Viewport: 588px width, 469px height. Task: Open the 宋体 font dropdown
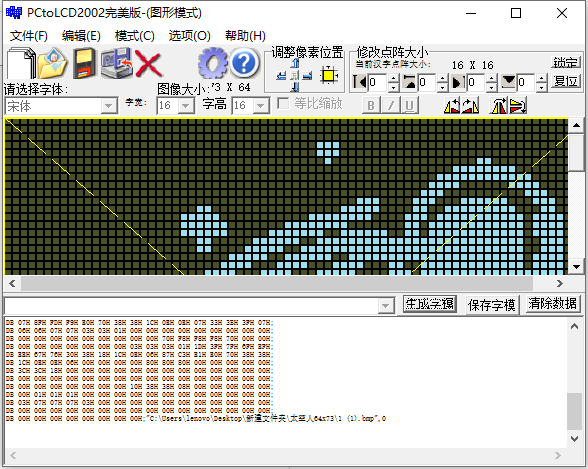click(x=108, y=106)
